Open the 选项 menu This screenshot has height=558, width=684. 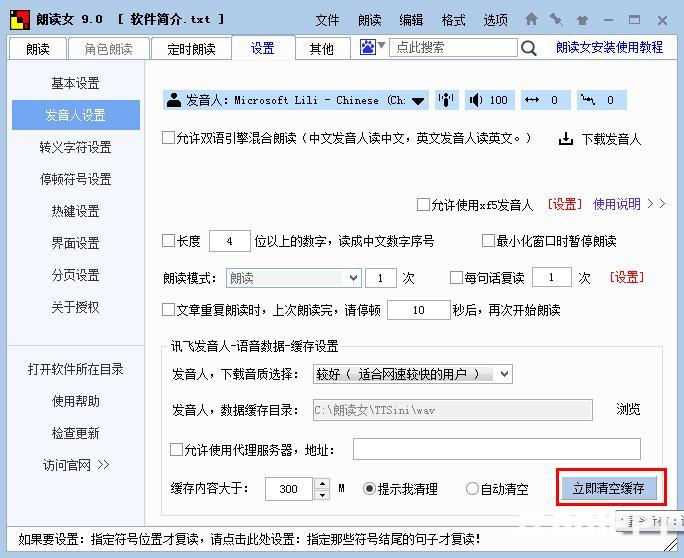pyautogui.click(x=496, y=20)
